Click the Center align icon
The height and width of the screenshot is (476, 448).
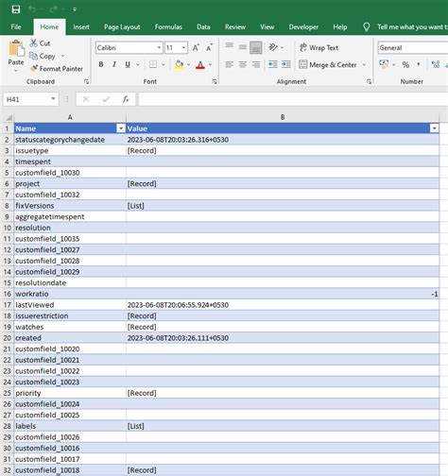[243, 65]
